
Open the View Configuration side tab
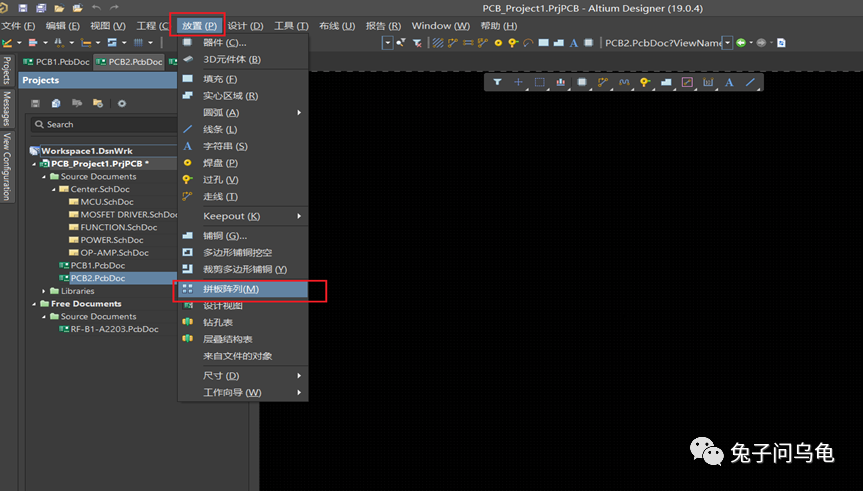(7, 166)
